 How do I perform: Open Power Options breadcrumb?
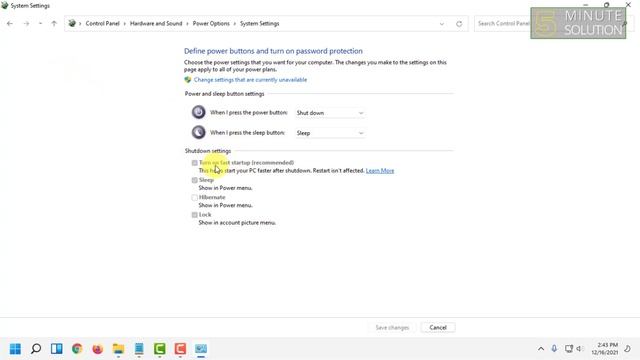point(211,23)
